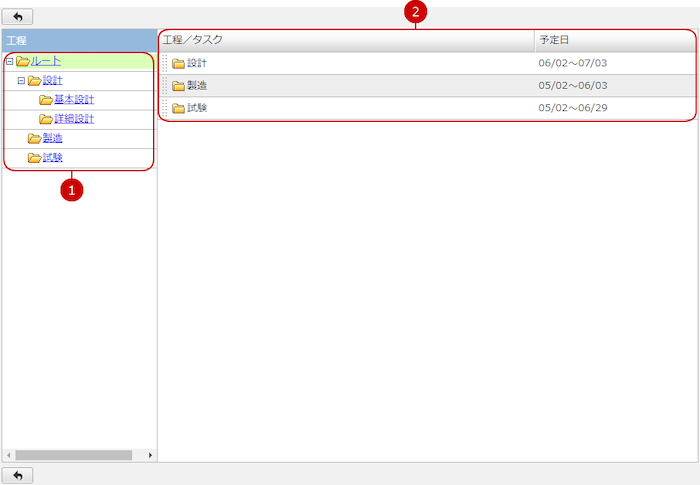Open the 製造 link in tree
The width and height of the screenshot is (700, 485).
tap(53, 138)
